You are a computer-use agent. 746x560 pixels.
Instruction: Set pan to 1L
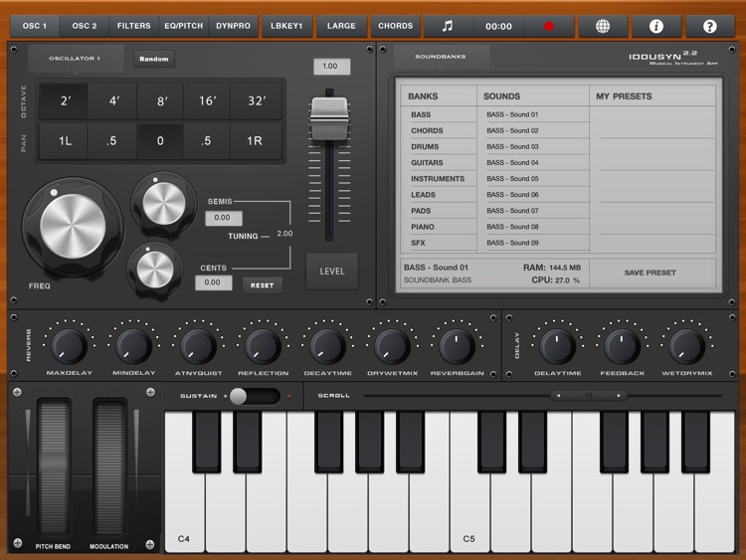[x=65, y=141]
